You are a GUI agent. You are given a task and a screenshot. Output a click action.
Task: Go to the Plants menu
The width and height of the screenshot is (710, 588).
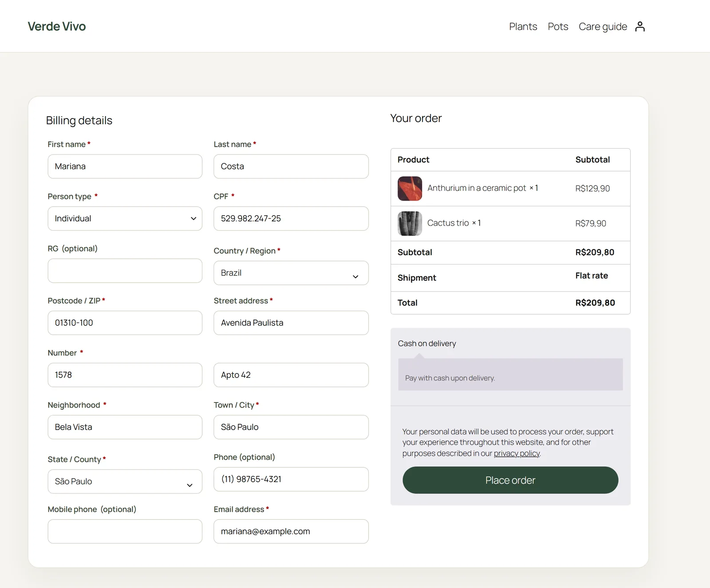(x=523, y=27)
